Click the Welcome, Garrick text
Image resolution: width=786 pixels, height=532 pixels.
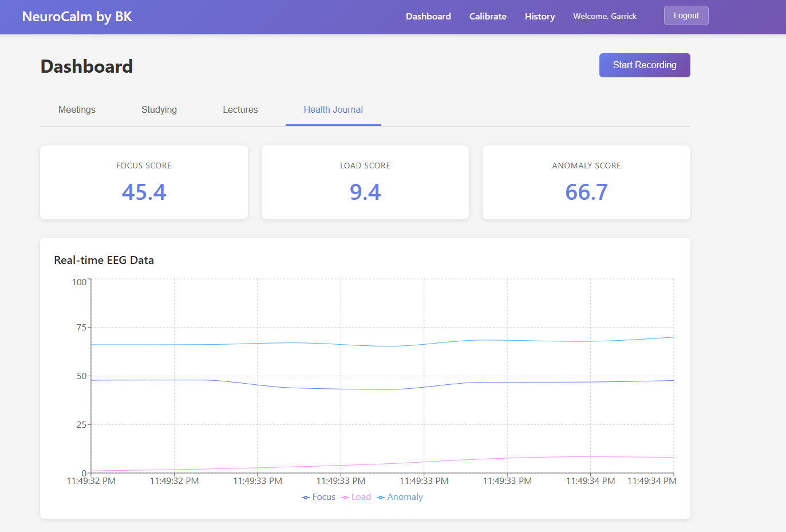click(605, 17)
